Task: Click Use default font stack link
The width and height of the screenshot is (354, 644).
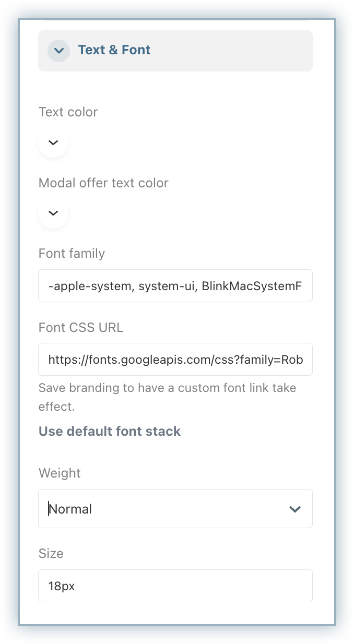Action: tap(110, 431)
